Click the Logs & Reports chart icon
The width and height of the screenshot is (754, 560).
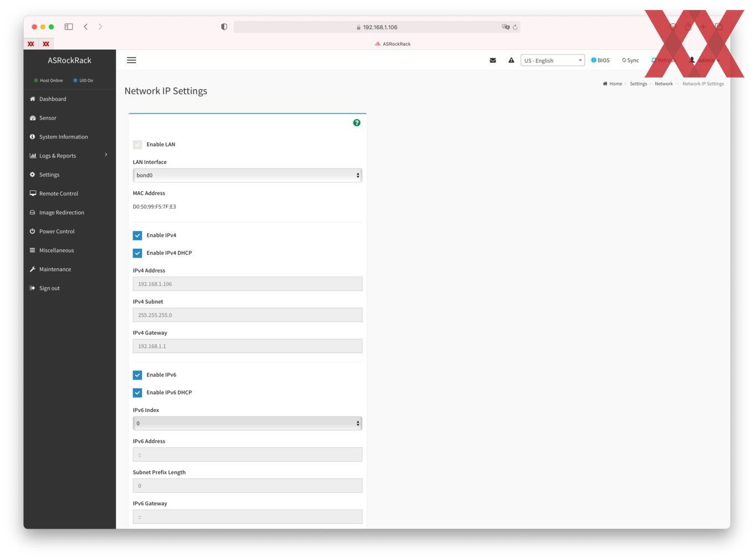(x=33, y=155)
